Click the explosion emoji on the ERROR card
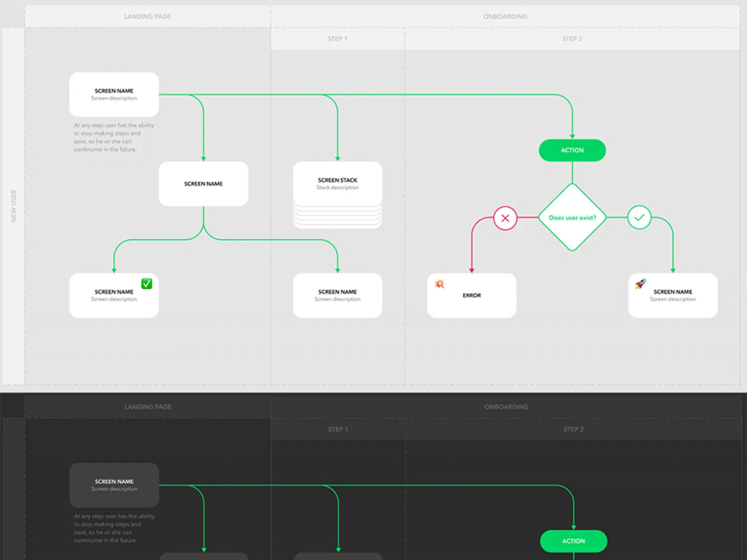Image resolution: width=747 pixels, height=560 pixels. [439, 284]
